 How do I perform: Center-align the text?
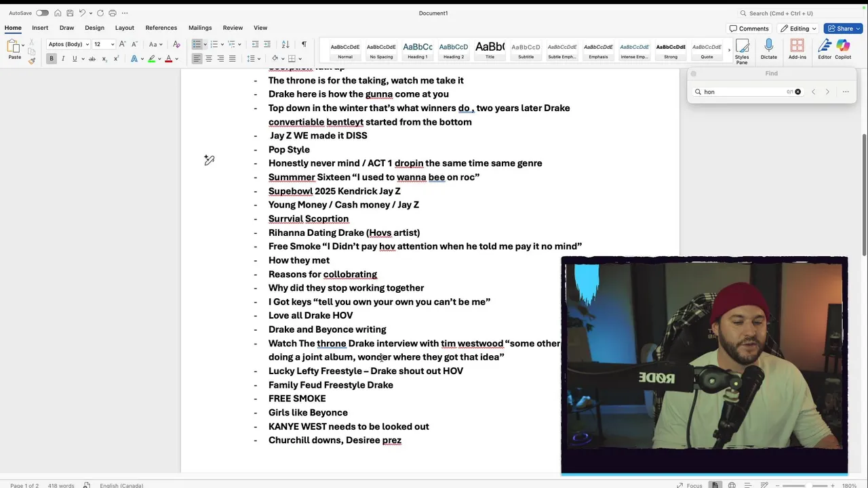click(x=208, y=59)
